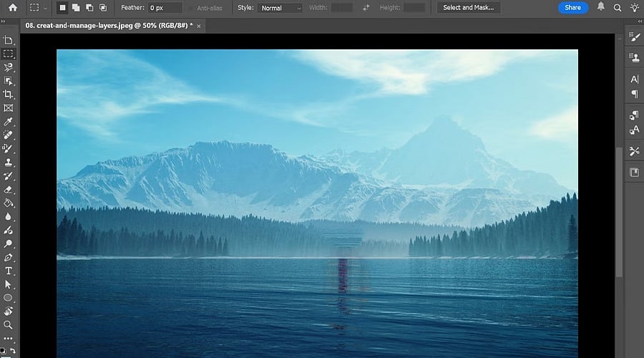Select the Clone Stamp tool

8,162
